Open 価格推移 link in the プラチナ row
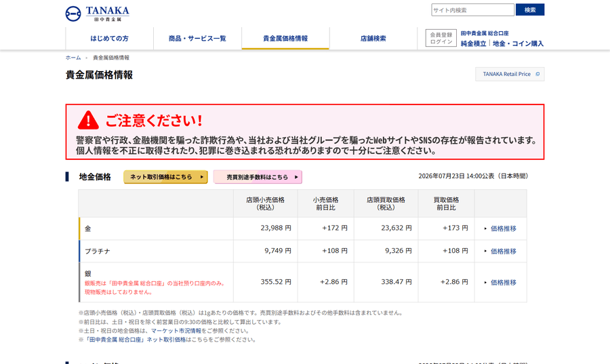610x364 pixels. click(x=503, y=251)
